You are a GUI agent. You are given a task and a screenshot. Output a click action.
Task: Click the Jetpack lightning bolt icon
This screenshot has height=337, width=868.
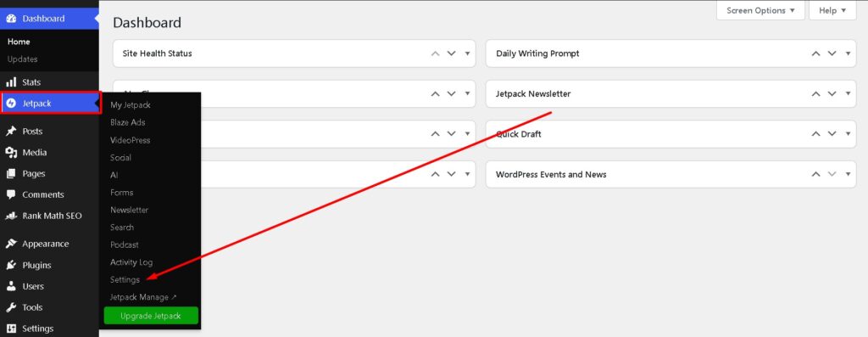pyautogui.click(x=11, y=103)
